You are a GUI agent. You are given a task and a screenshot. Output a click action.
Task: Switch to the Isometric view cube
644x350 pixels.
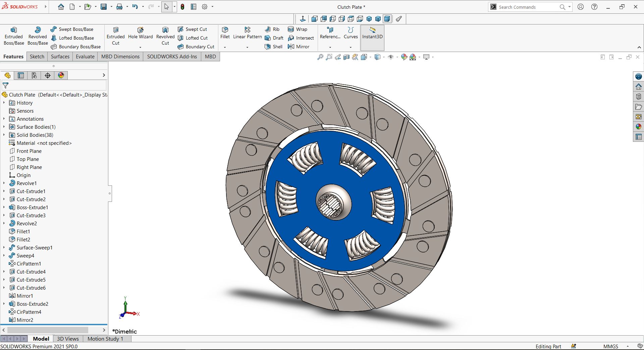tap(369, 19)
